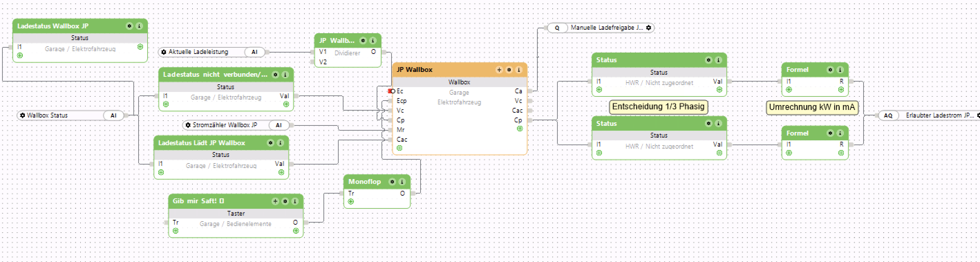Expand additional outputs below Cp on JP Wallbox

click(x=520, y=129)
